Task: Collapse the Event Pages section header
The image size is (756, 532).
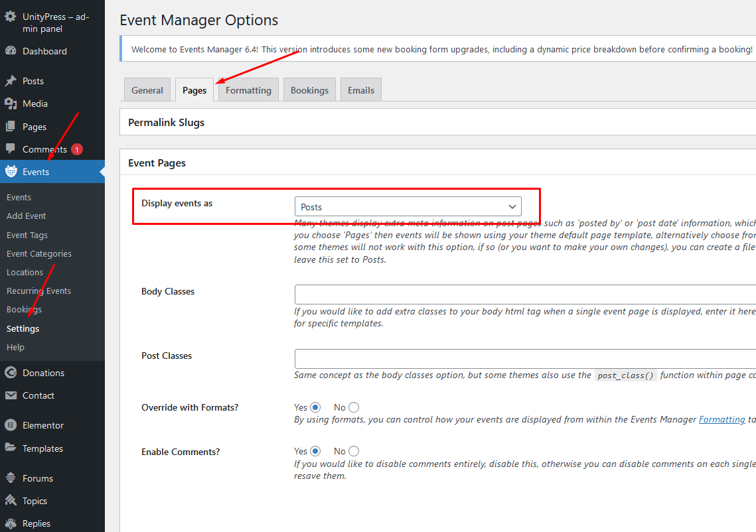Action: [157, 163]
